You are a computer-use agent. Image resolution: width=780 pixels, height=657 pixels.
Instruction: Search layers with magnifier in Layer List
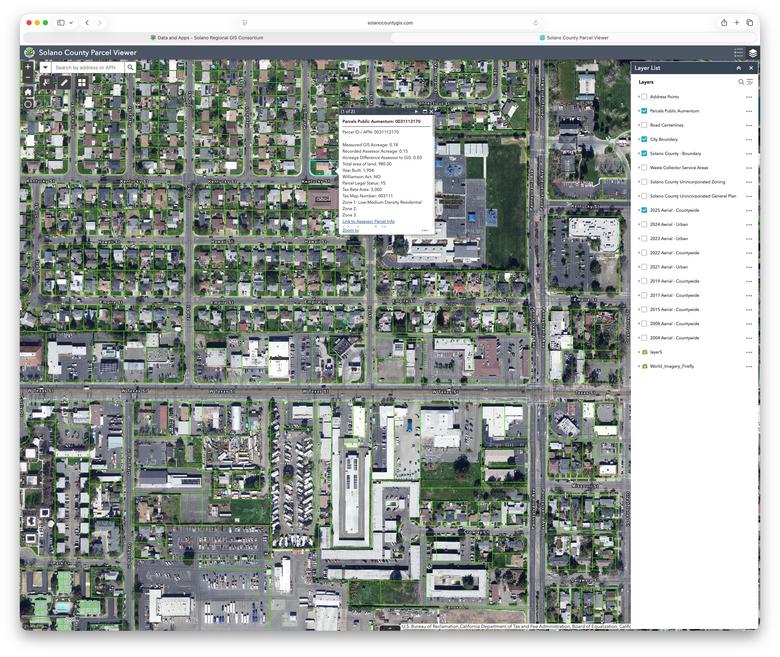(741, 82)
